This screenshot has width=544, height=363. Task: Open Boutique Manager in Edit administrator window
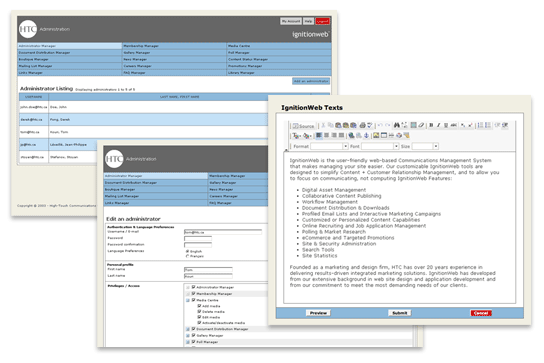[155, 189]
